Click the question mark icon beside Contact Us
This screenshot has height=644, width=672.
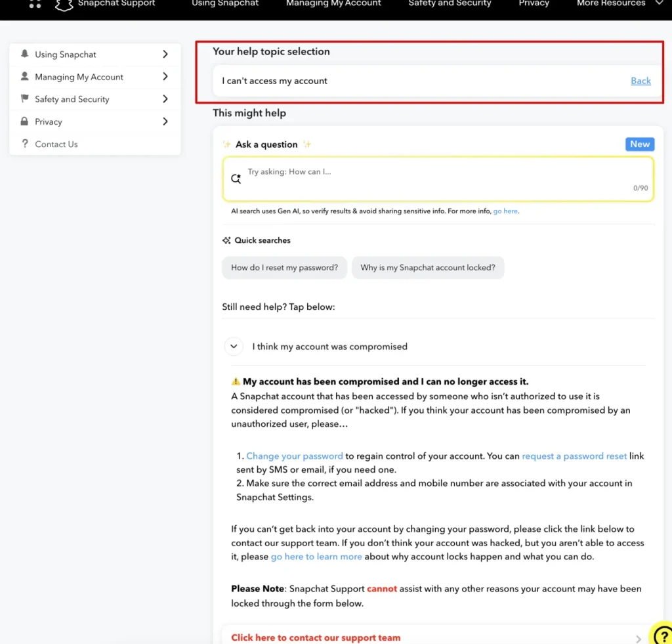(25, 143)
